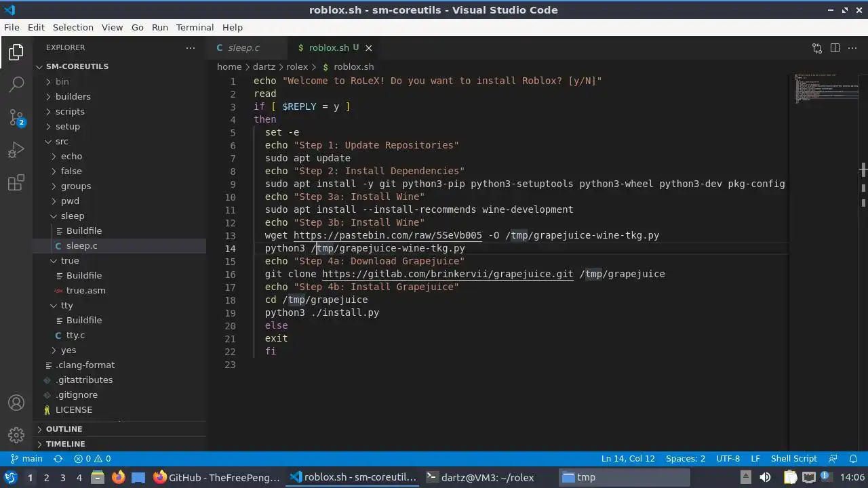This screenshot has height=488, width=868.
Task: Close the roblox.sh editor tab
Action: click(369, 48)
